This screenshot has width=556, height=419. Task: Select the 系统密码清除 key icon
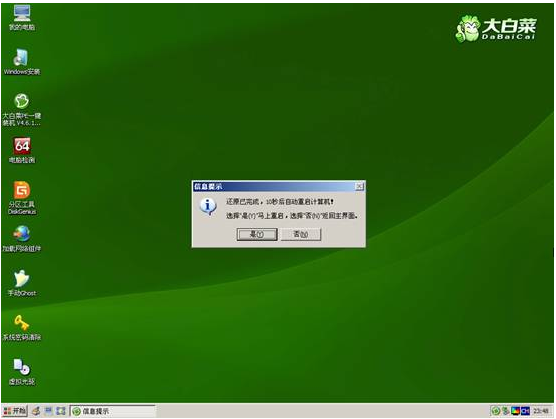[x=22, y=328]
